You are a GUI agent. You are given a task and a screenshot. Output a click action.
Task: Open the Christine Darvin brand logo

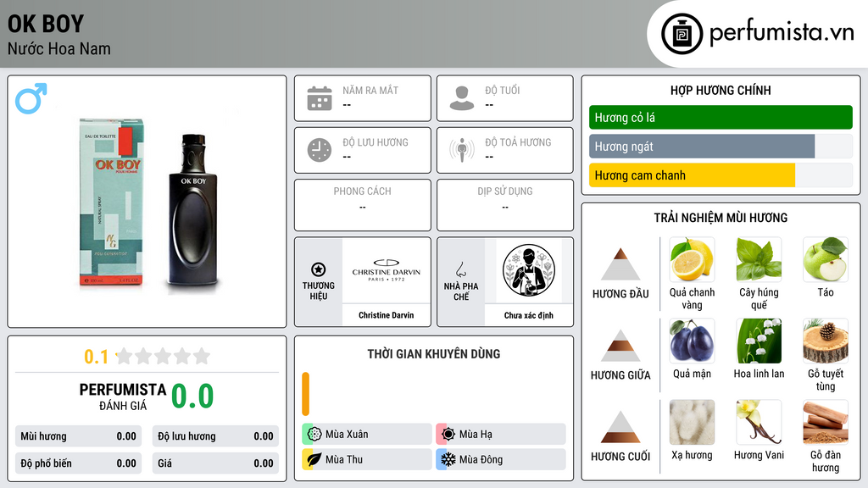tap(387, 270)
